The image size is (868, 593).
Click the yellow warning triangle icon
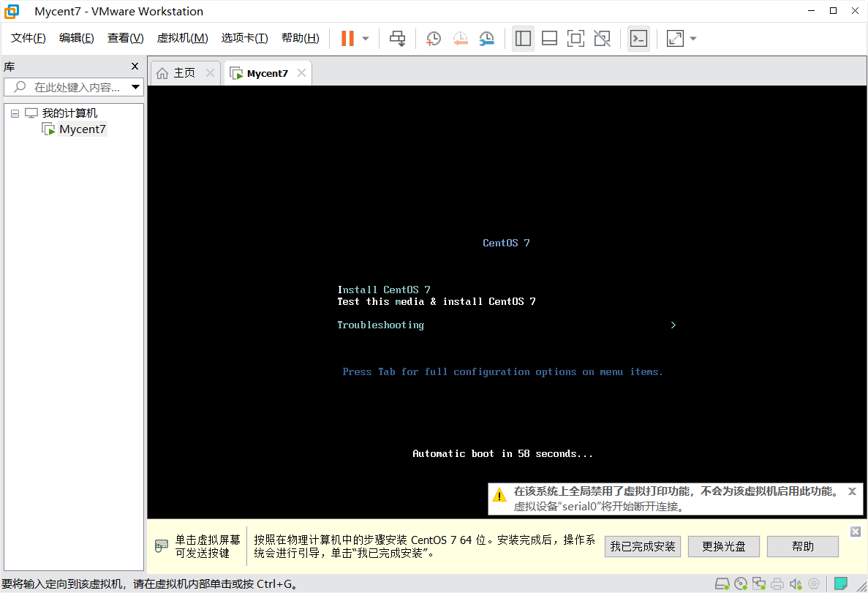click(499, 494)
